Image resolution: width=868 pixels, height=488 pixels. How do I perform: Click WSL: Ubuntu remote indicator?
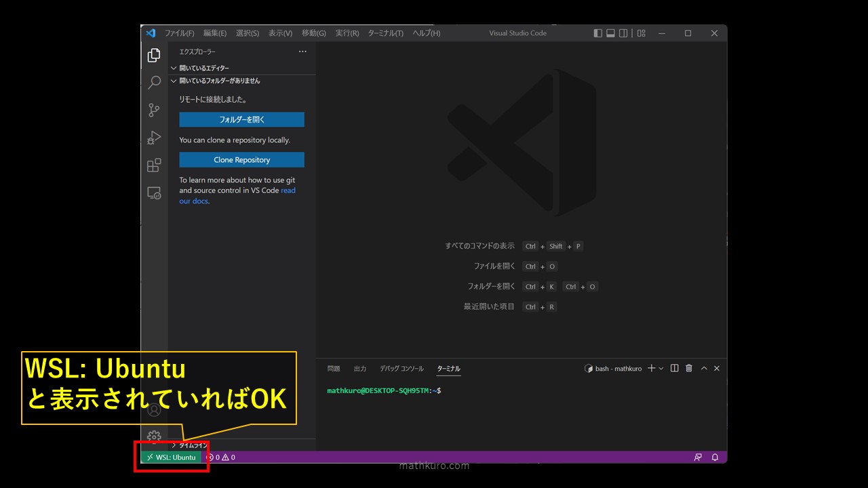172,457
